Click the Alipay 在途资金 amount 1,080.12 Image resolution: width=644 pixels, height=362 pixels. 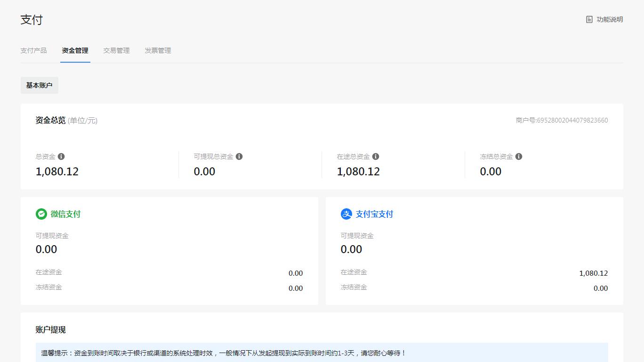593,273
